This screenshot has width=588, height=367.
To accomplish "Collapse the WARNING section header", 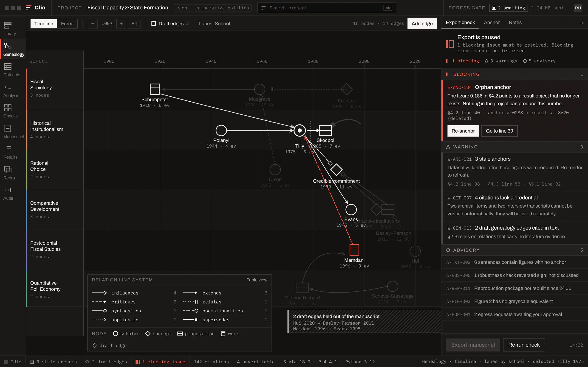I will tap(514, 147).
